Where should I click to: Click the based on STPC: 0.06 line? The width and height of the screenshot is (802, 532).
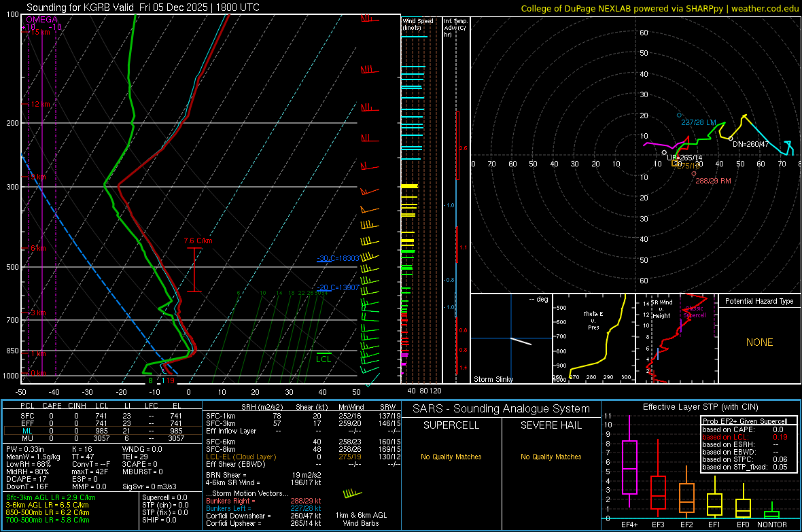click(x=745, y=459)
